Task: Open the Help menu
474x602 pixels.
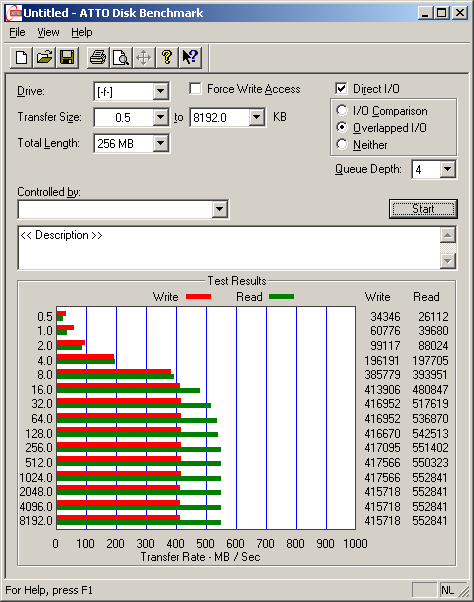Action: [x=82, y=33]
